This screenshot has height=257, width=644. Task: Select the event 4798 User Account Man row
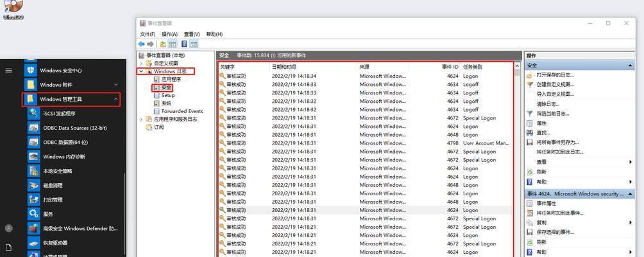tap(365, 143)
